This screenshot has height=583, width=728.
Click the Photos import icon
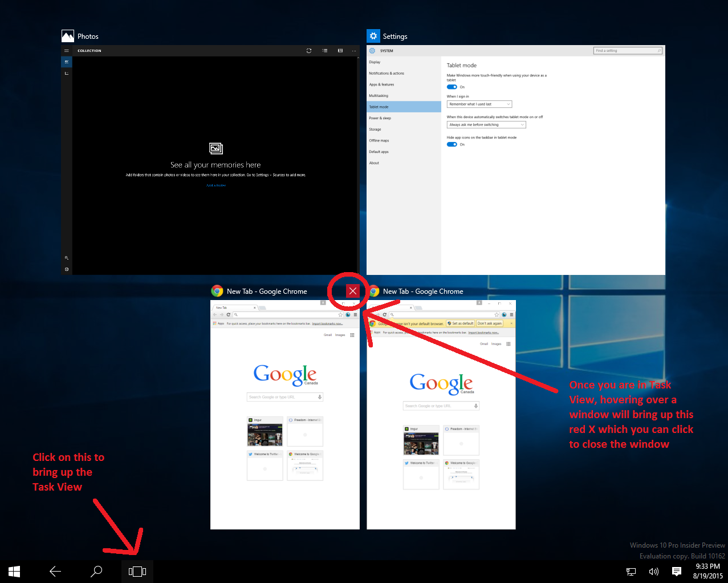pos(340,51)
